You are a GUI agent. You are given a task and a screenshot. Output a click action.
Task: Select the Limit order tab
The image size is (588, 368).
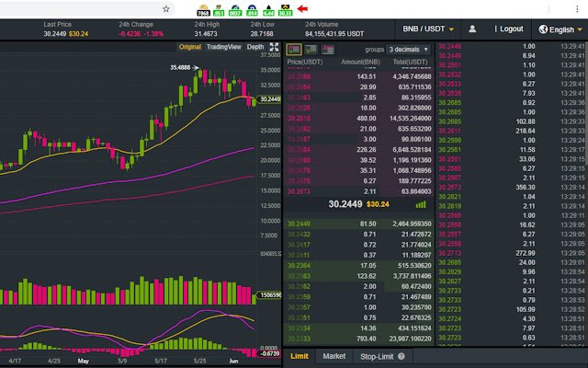[300, 356]
